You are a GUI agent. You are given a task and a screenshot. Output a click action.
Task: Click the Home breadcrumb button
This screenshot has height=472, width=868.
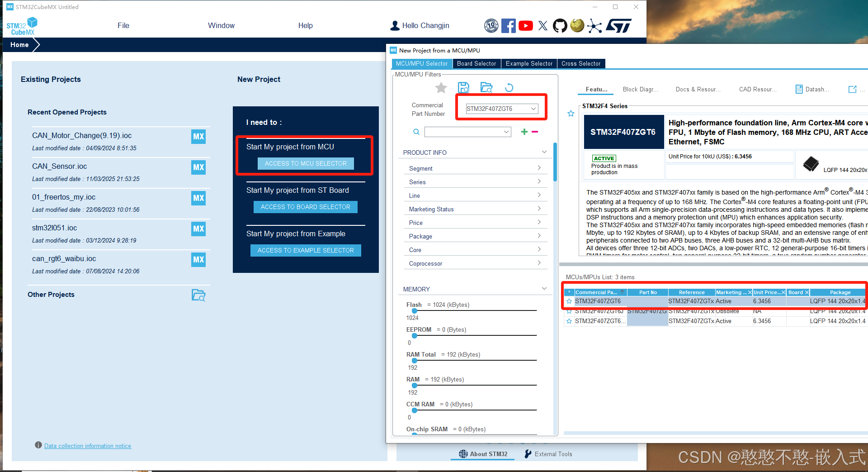(19, 45)
